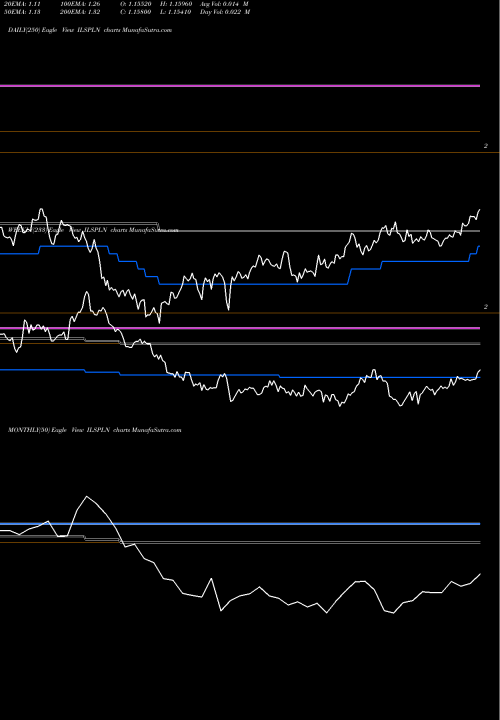
Task: Click the axis label '2' beside weekly chart
Action: pyautogui.click(x=486, y=307)
